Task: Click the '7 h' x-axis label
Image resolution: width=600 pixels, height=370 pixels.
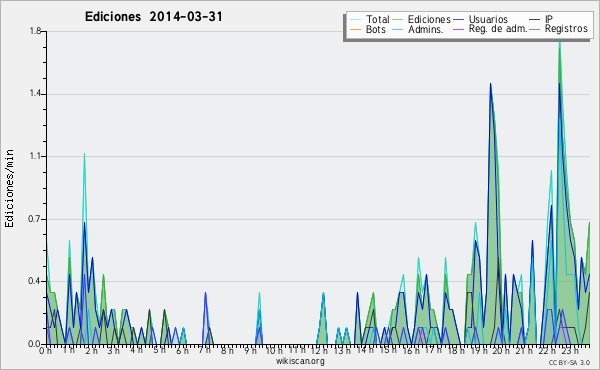Action: point(204,350)
